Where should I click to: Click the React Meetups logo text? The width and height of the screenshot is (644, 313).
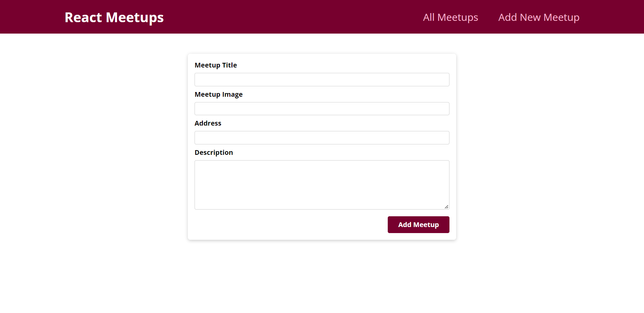pos(114,17)
